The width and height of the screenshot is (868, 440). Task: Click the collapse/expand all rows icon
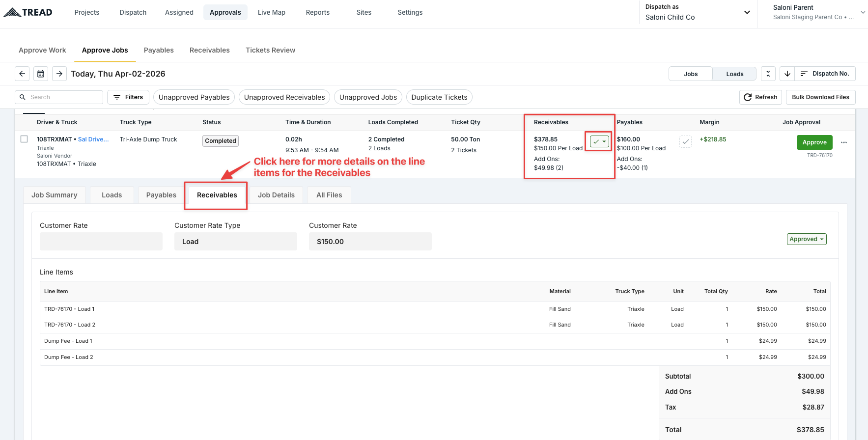coord(768,74)
